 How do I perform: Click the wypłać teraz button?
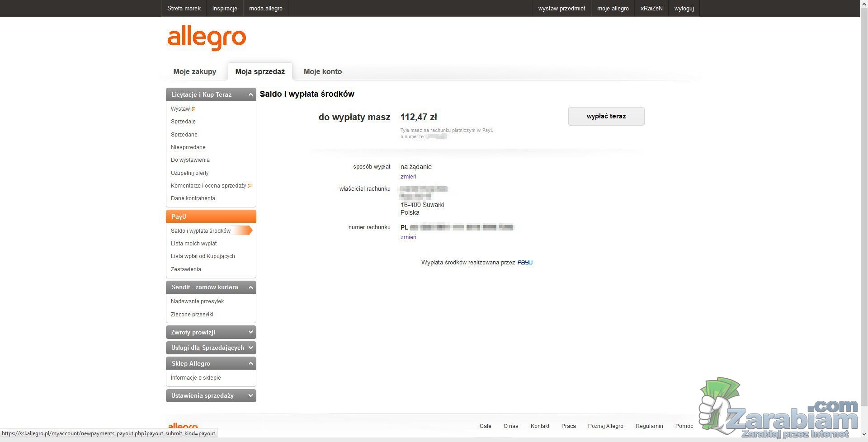coord(606,116)
